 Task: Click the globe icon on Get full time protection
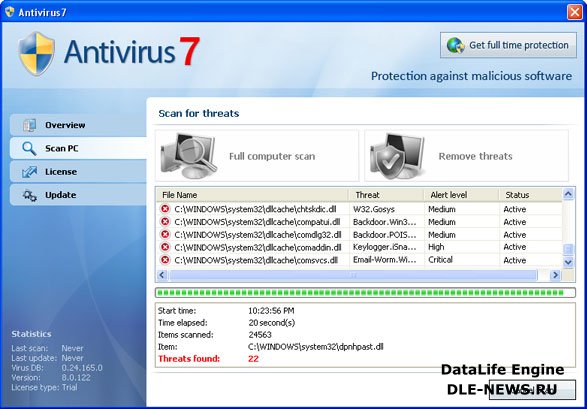click(x=456, y=45)
